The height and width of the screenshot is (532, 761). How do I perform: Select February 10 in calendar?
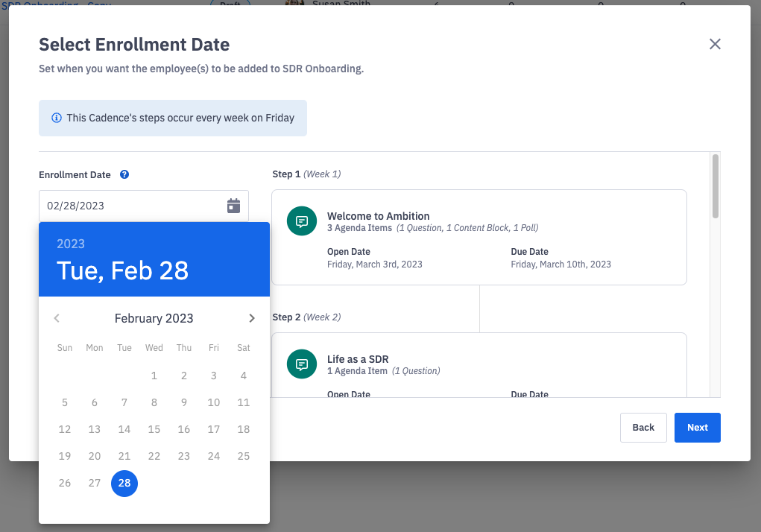point(214,402)
